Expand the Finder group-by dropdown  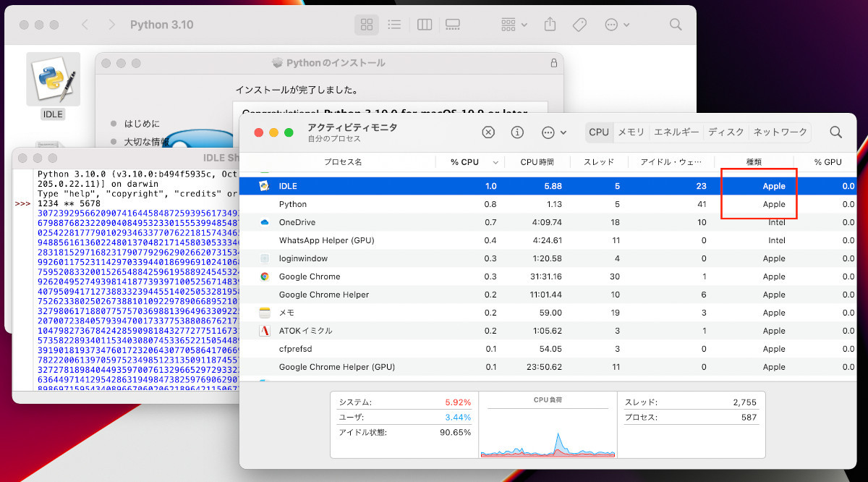tap(514, 25)
